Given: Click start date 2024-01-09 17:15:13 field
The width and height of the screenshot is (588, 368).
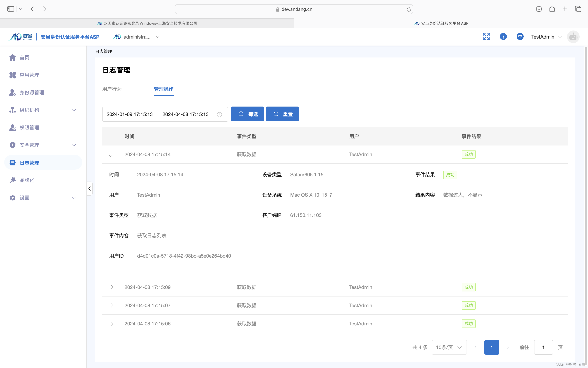Looking at the screenshot, I should coord(129,114).
